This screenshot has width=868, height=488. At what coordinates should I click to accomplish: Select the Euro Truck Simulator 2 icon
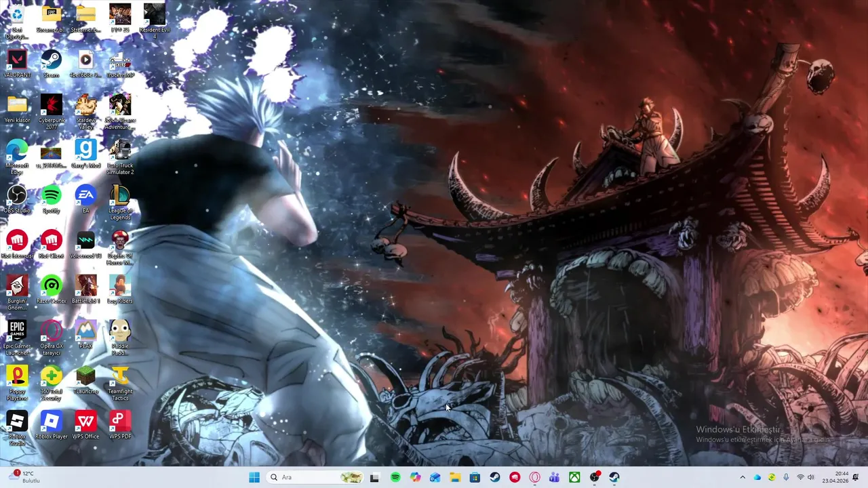click(x=120, y=157)
